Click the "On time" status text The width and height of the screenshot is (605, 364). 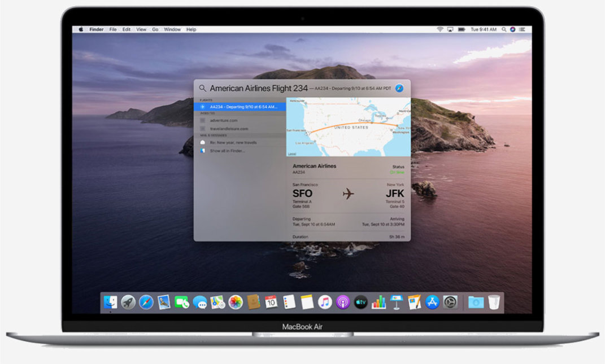point(397,172)
